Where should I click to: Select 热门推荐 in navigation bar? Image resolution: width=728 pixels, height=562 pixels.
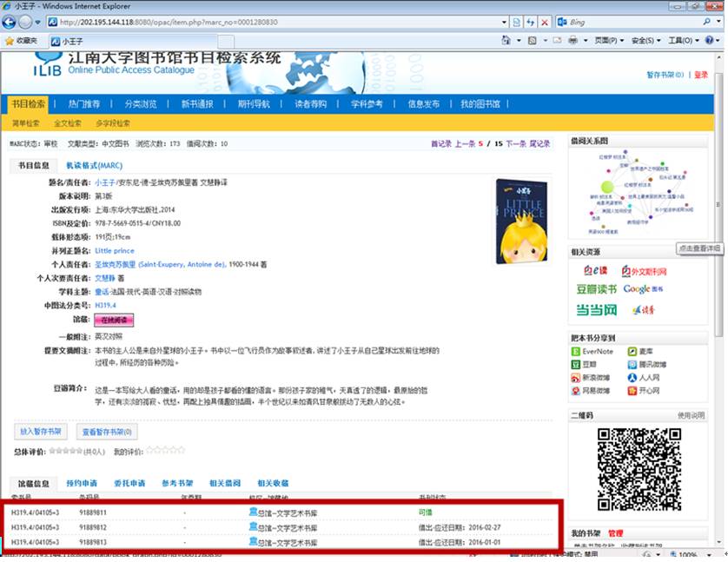point(83,104)
